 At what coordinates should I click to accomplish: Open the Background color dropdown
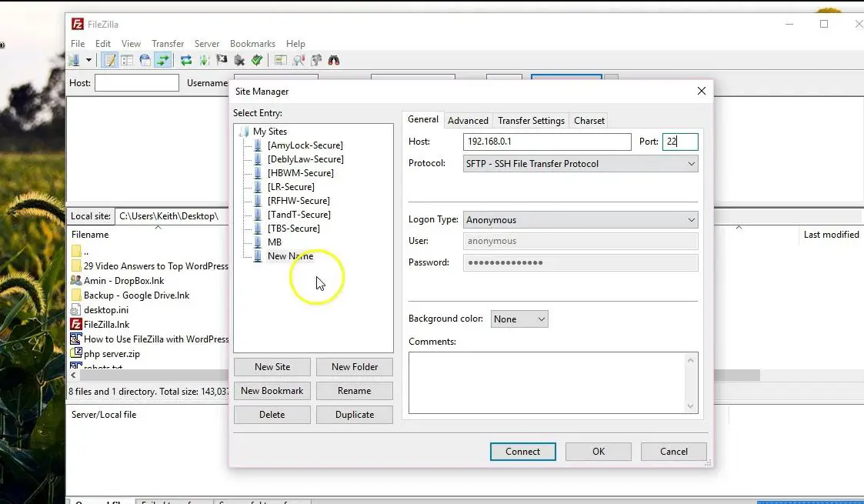point(519,319)
